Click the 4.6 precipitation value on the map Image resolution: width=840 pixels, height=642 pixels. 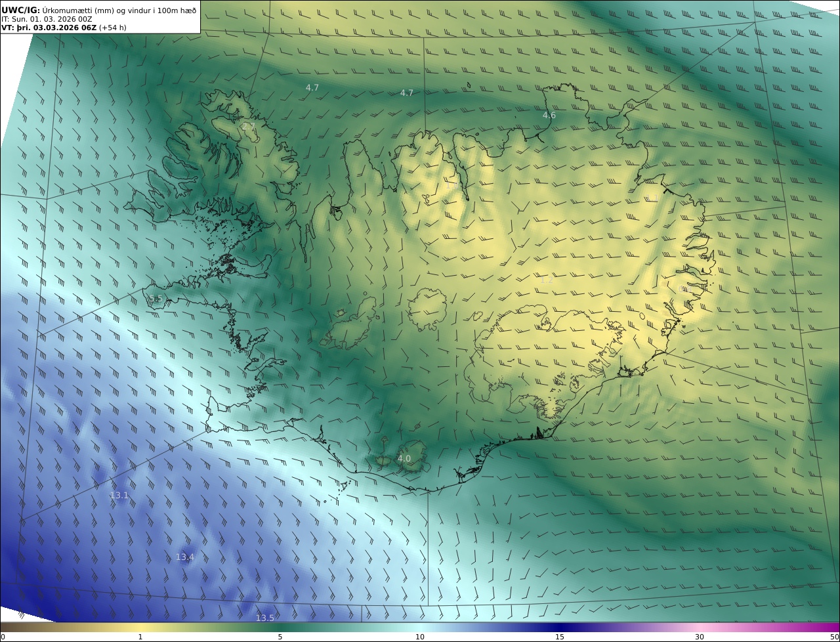549,116
